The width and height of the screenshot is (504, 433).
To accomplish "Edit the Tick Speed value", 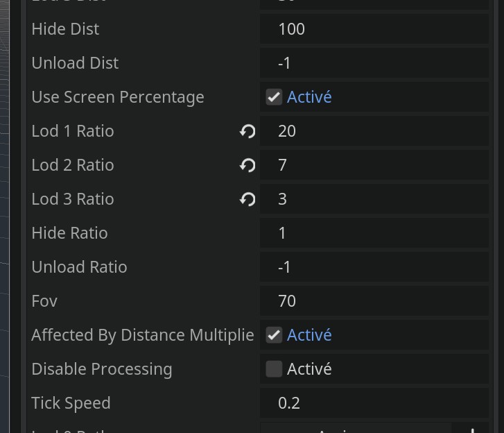I will click(x=374, y=403).
